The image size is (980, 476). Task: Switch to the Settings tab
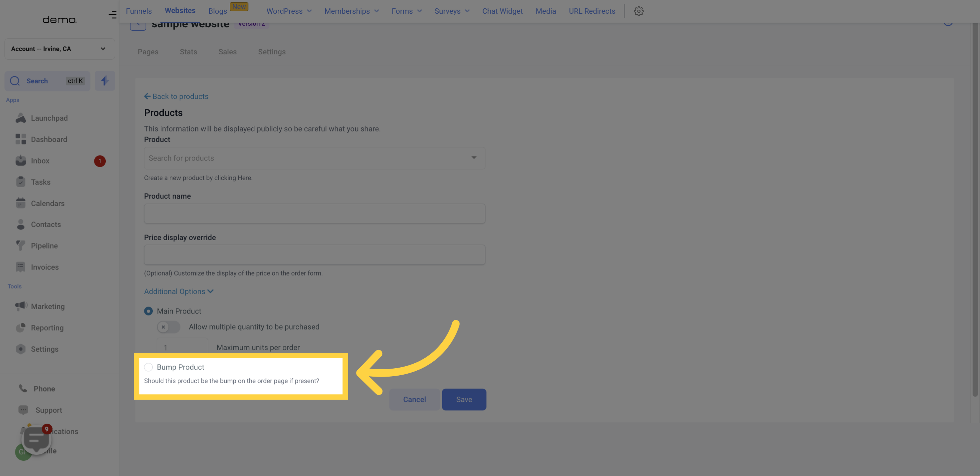pos(272,51)
